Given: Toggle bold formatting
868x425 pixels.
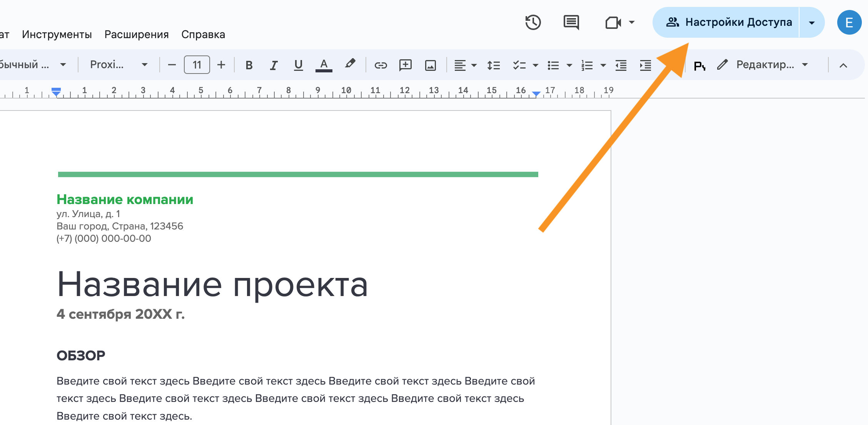Looking at the screenshot, I should pyautogui.click(x=249, y=65).
